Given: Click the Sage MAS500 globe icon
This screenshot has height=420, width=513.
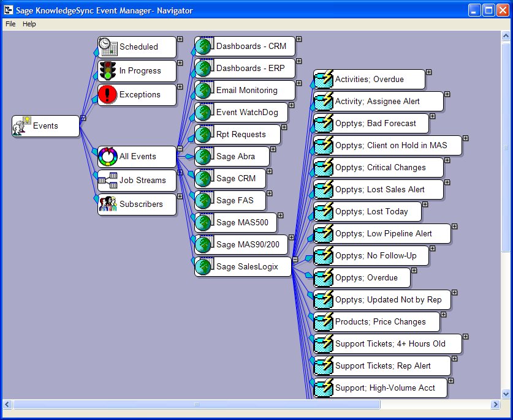Looking at the screenshot, I should click(x=205, y=223).
